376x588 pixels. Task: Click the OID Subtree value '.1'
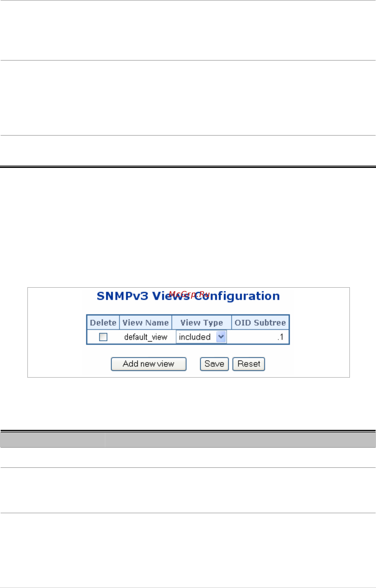tap(280, 337)
